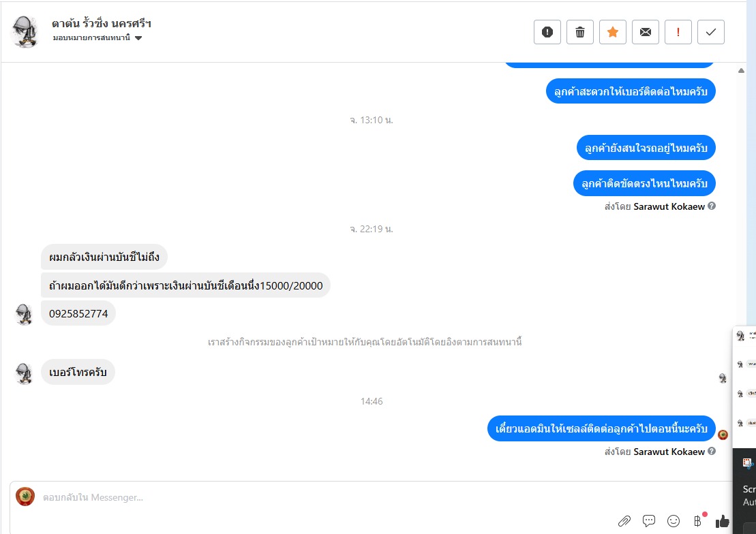The image size is (756, 534).
Task: Mark conversation unread with envelope icon
Action: 646,32
